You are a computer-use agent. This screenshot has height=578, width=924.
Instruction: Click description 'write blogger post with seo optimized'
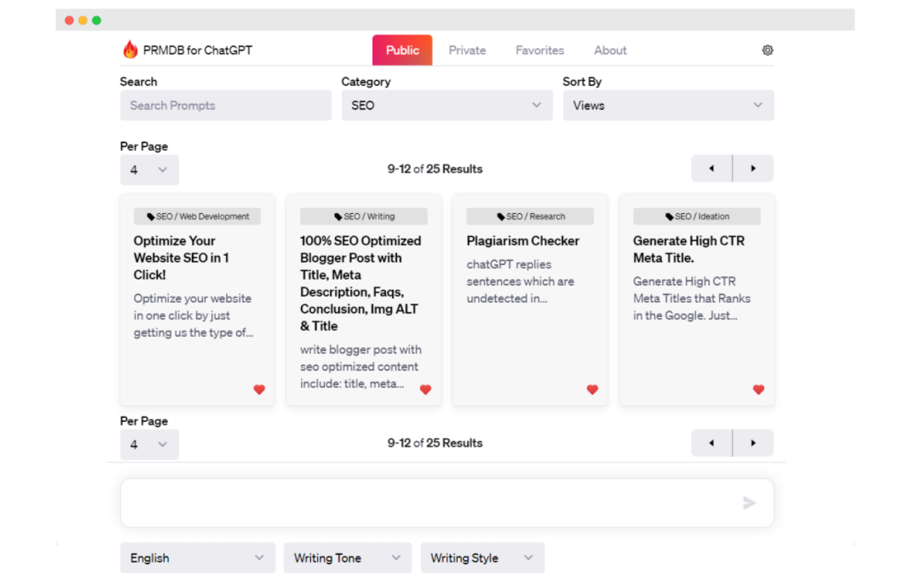pyautogui.click(x=361, y=366)
